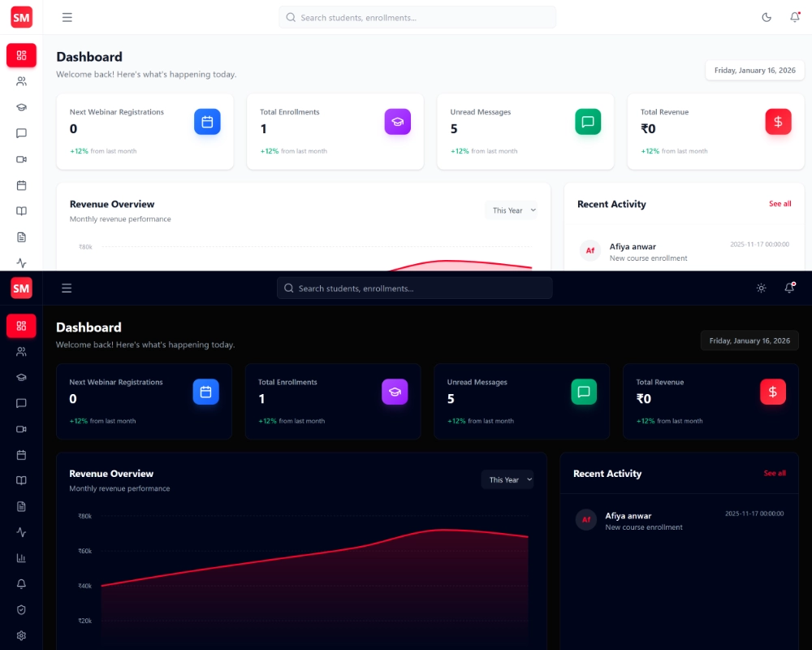Open the This Year dropdown in light Revenue Overview
812x650 pixels.
point(512,210)
